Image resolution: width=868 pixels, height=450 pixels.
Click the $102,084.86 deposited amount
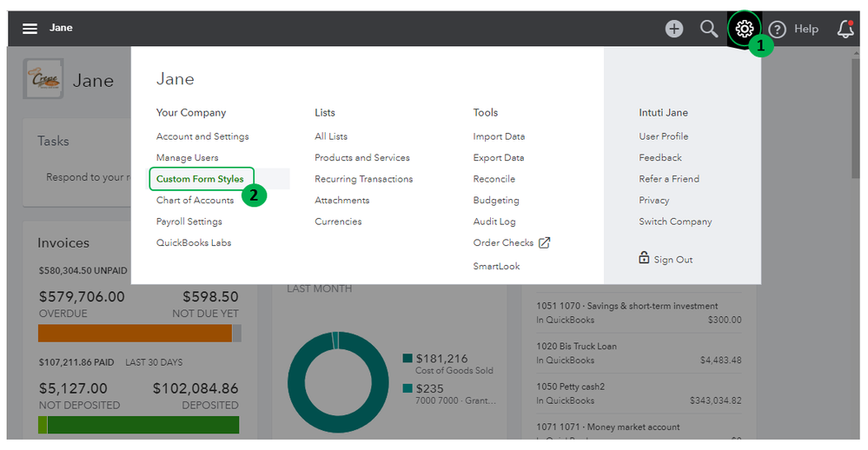tap(195, 388)
